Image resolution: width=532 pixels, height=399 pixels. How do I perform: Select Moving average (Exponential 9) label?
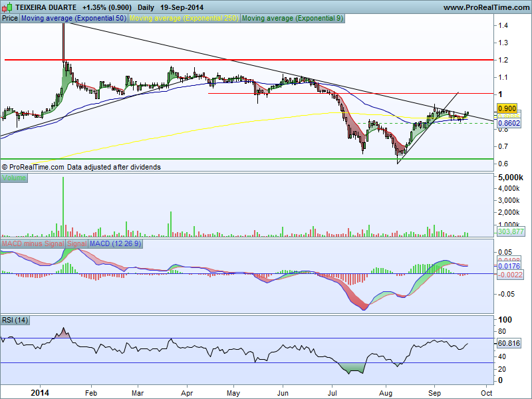293,19
